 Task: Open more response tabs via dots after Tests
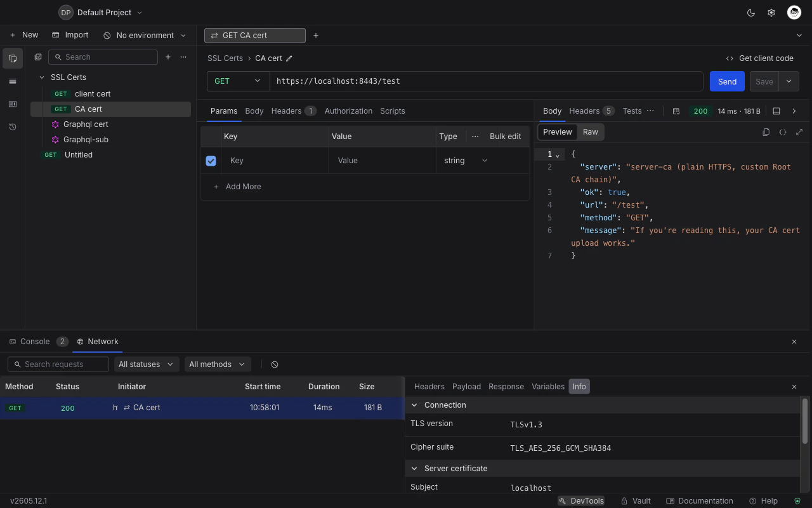(650, 111)
